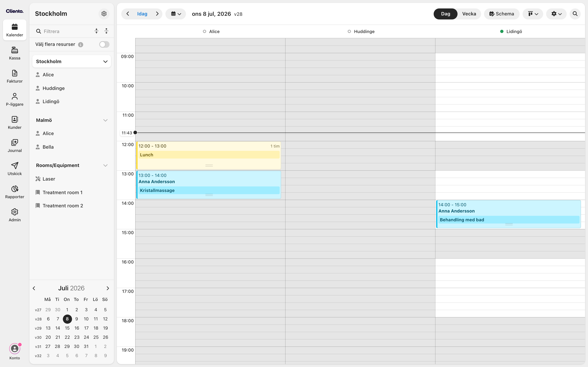Open the Konto account avatar
Screen dimensions: 588x367
(15, 349)
